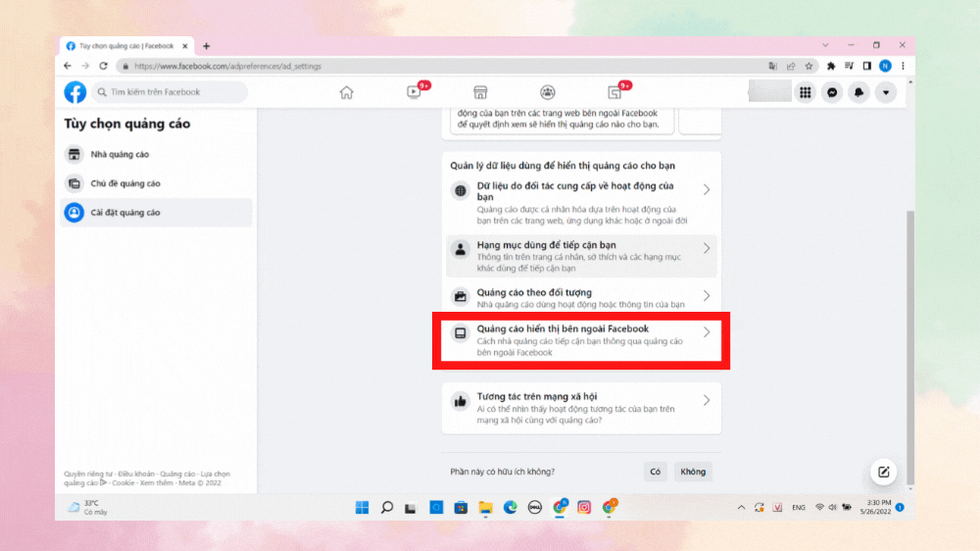Open the Messenger icon
The height and width of the screenshot is (551, 980).
point(832,92)
